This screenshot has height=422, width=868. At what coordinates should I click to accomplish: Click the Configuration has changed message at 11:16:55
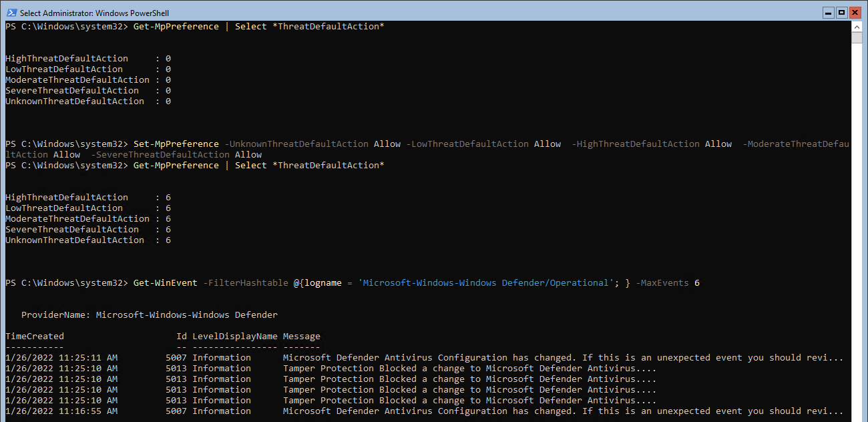click(x=564, y=411)
